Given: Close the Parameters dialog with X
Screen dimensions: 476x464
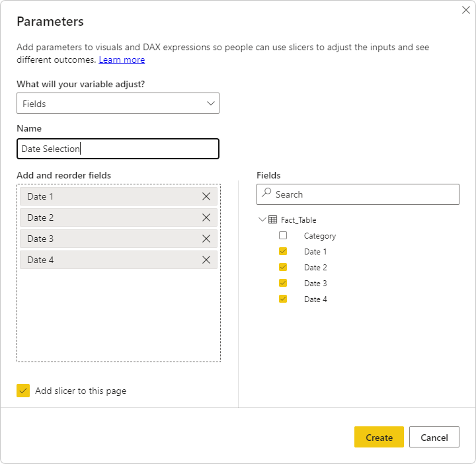Looking at the screenshot, I should coord(465,10).
